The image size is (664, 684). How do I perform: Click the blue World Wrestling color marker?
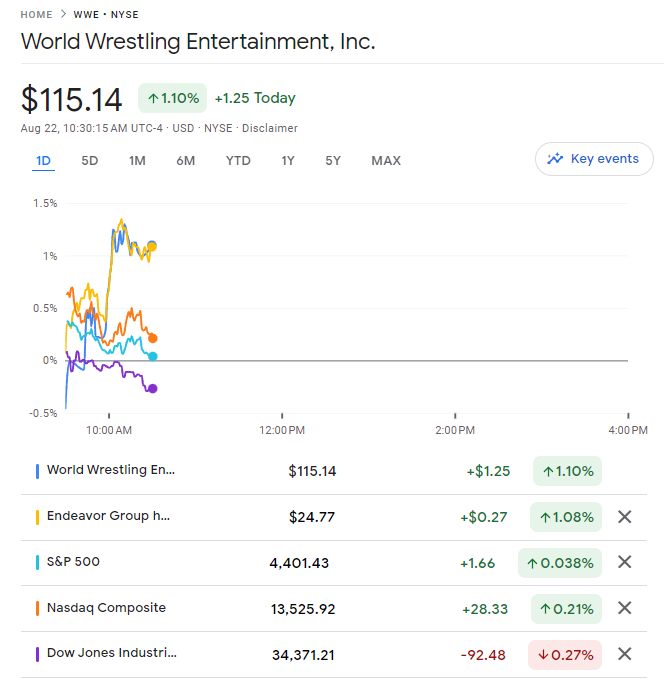click(37, 471)
